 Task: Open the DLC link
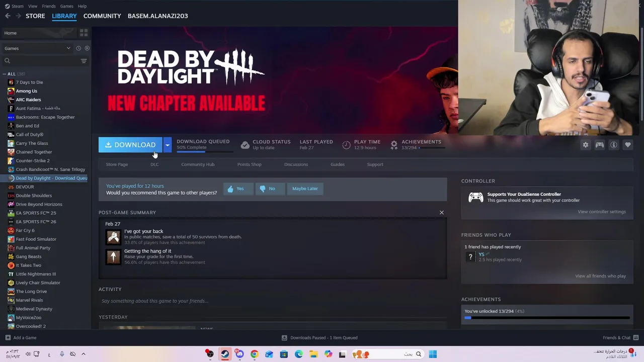click(154, 164)
